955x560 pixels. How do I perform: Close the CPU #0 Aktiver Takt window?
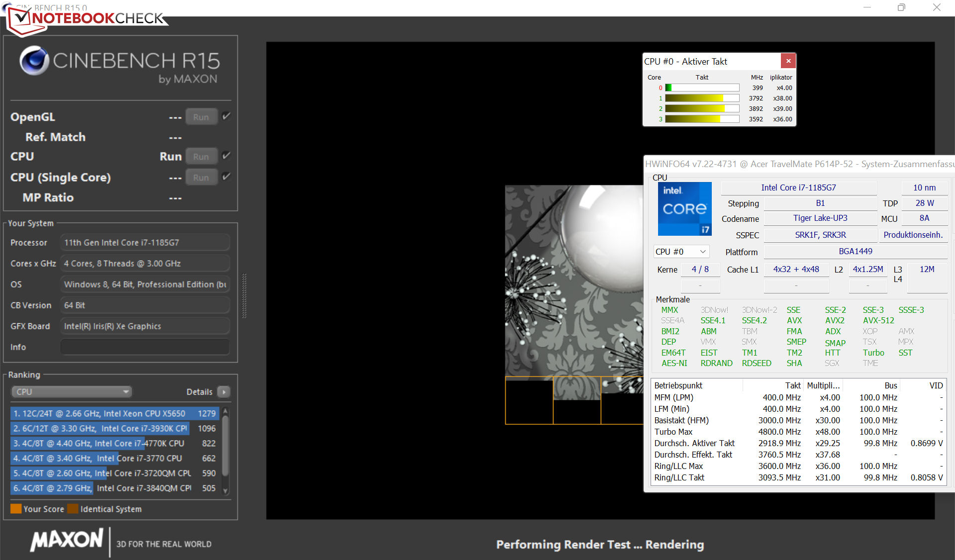(x=788, y=61)
